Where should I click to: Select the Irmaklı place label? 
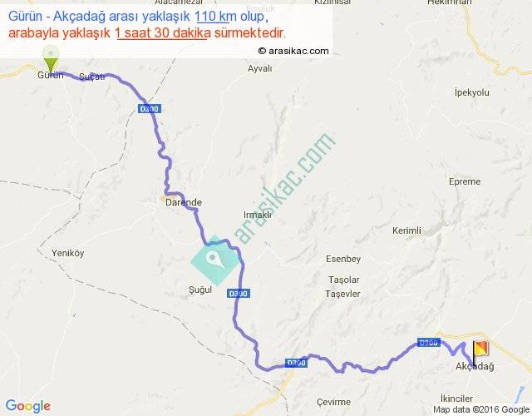[258, 215]
